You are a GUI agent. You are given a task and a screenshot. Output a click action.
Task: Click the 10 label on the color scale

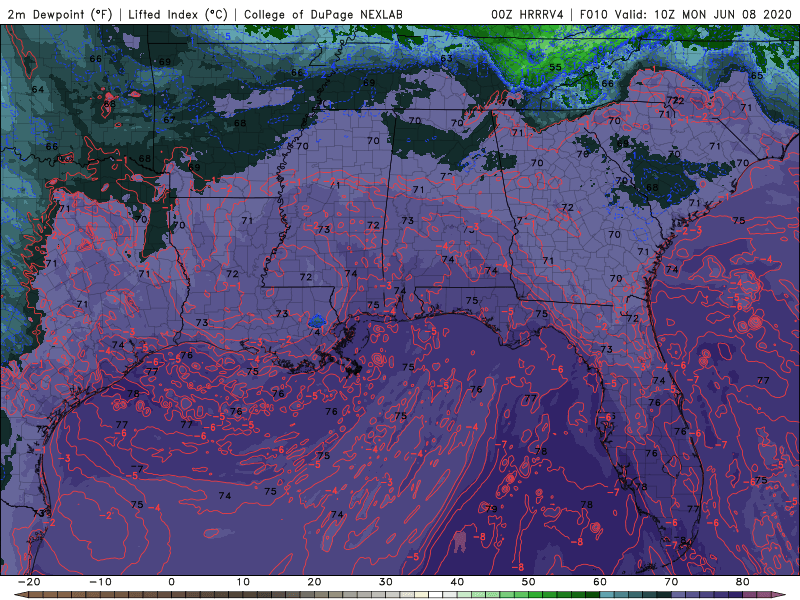[x=243, y=582]
